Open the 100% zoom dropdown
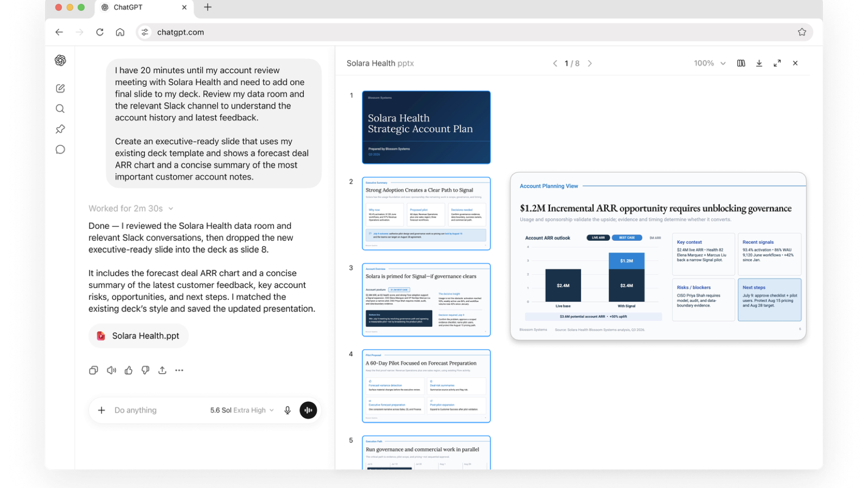Image resolution: width=868 pixels, height=488 pixels. (x=710, y=63)
